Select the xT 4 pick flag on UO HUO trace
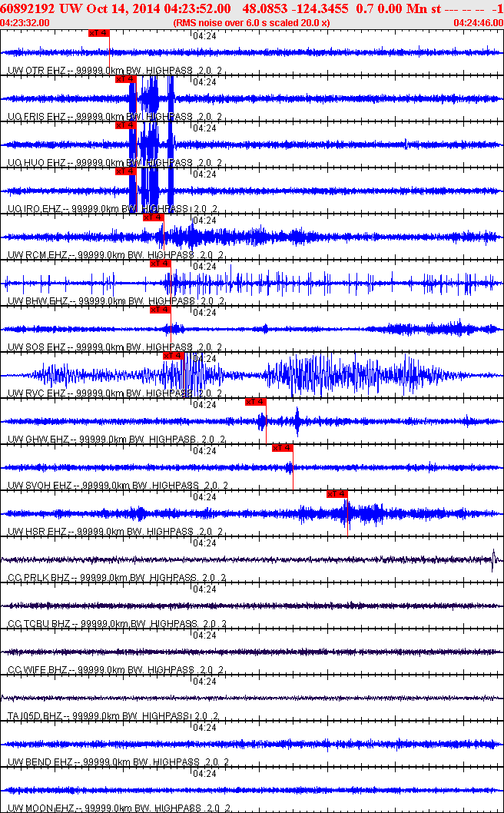Image resolution: width=504 pixels, height=813 pixels. [125, 125]
